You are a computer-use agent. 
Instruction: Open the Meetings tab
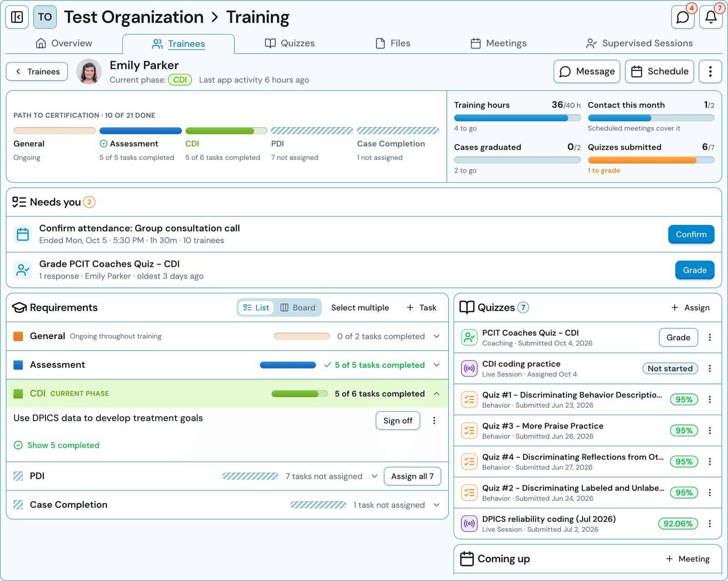498,43
